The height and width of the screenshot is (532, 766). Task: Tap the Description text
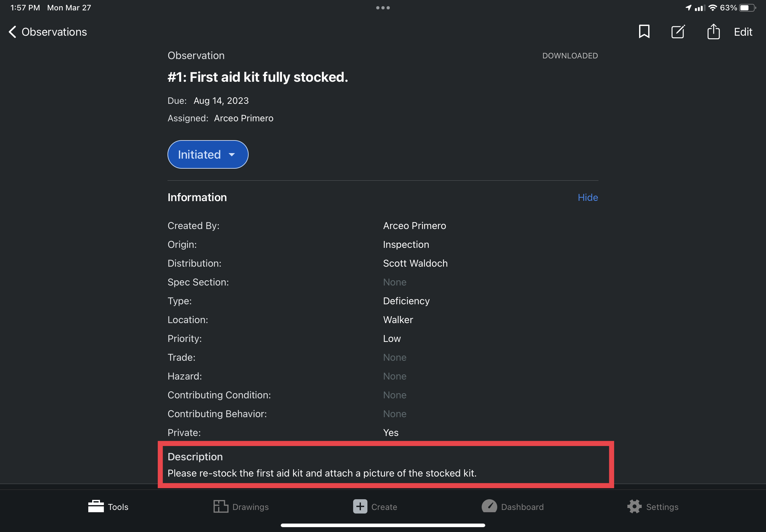coord(322,473)
